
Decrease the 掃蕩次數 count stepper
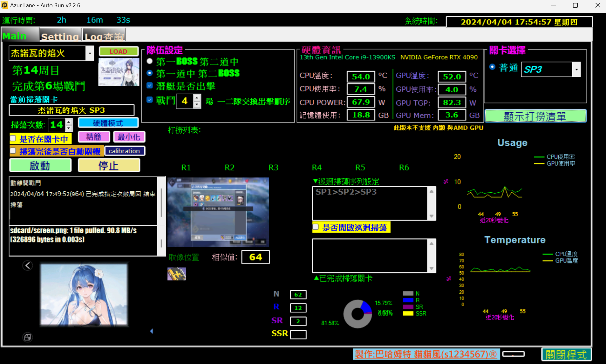[x=69, y=128]
